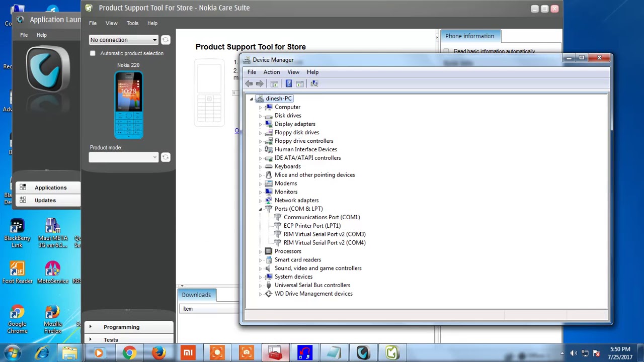Click show/hide console tree toolbar icon

click(x=274, y=83)
